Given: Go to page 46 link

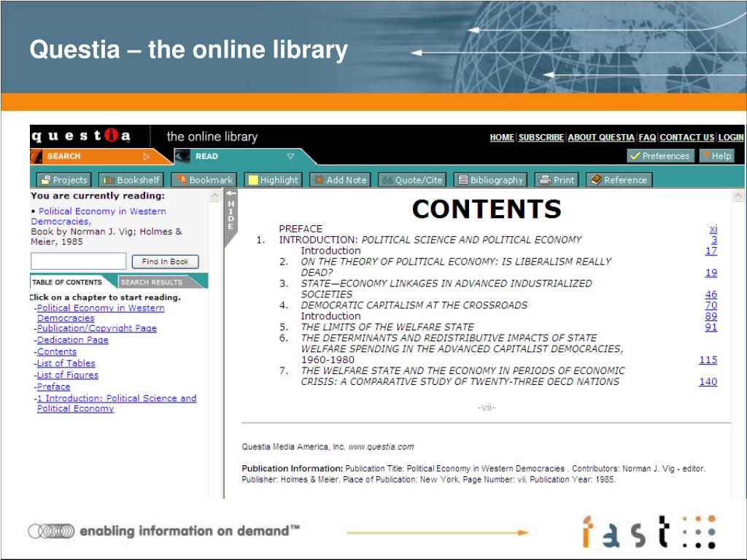Looking at the screenshot, I should (x=711, y=295).
